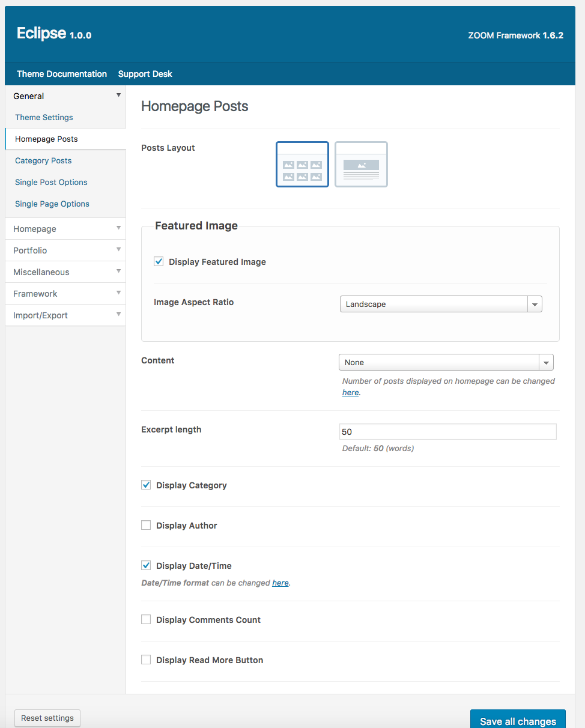Uncheck the Display Featured Image checkbox
The image size is (585, 728).
[x=159, y=261]
